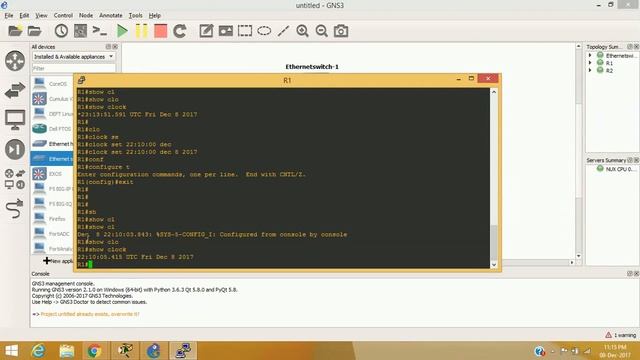Open the View menu
The height and width of the screenshot is (360, 640).
pyautogui.click(x=41, y=16)
